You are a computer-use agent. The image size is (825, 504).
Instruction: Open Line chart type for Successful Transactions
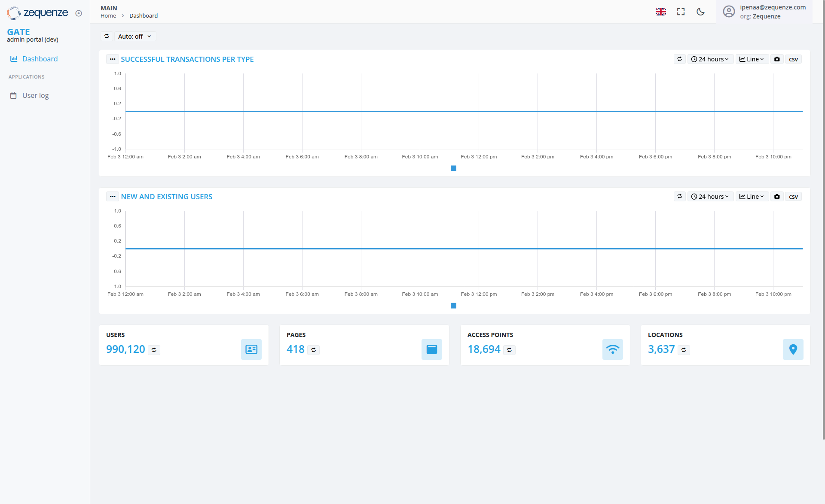point(752,59)
